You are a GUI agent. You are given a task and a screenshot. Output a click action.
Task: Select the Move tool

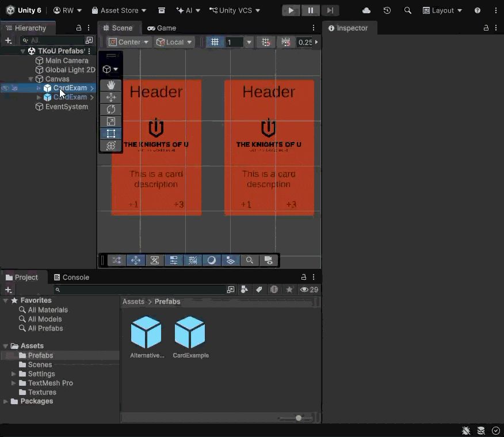point(111,97)
